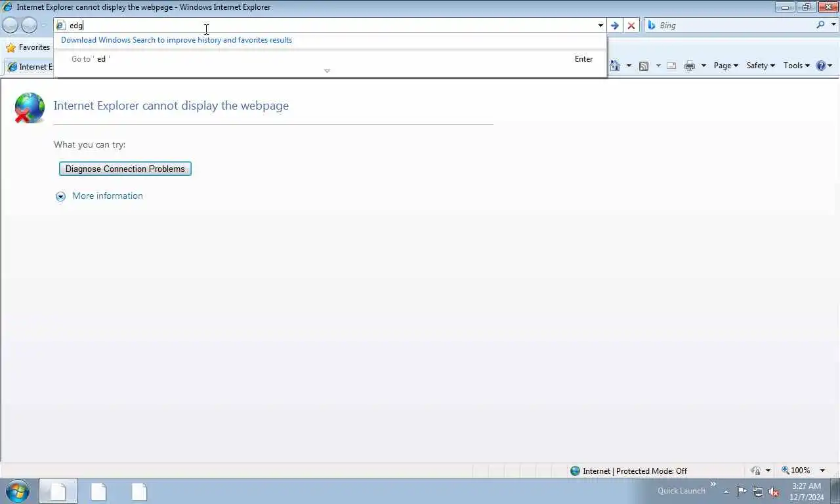The height and width of the screenshot is (504, 840).
Task: Click the blue Help question mark icon
Action: pyautogui.click(x=820, y=66)
